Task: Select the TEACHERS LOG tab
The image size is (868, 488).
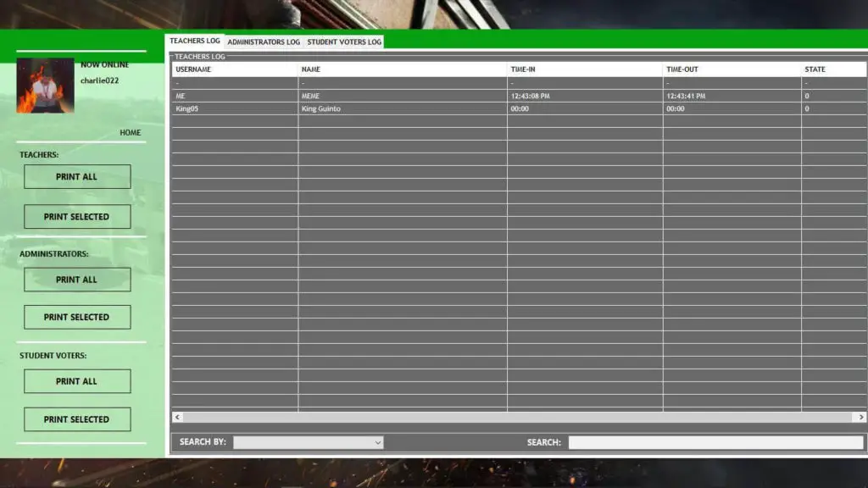Action: point(194,40)
